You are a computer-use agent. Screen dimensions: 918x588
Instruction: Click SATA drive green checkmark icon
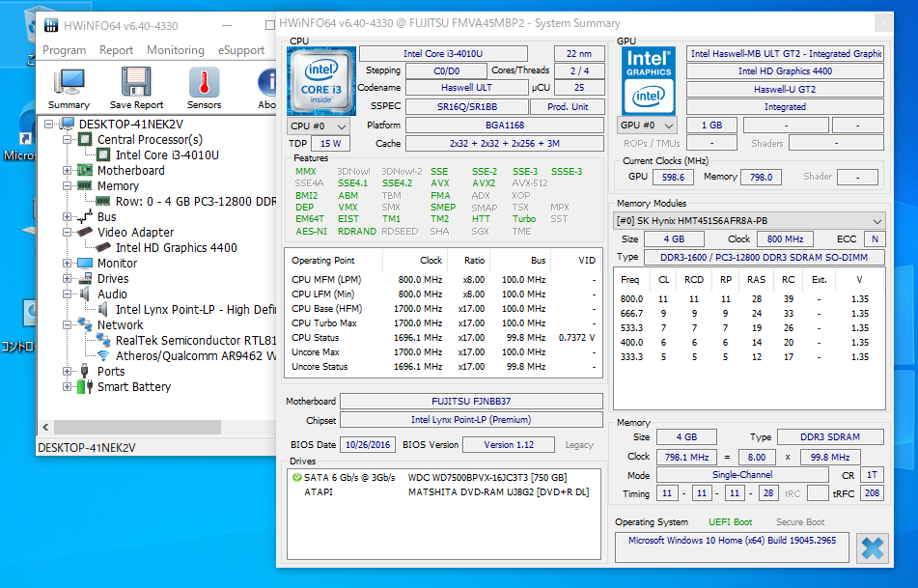coord(296,477)
